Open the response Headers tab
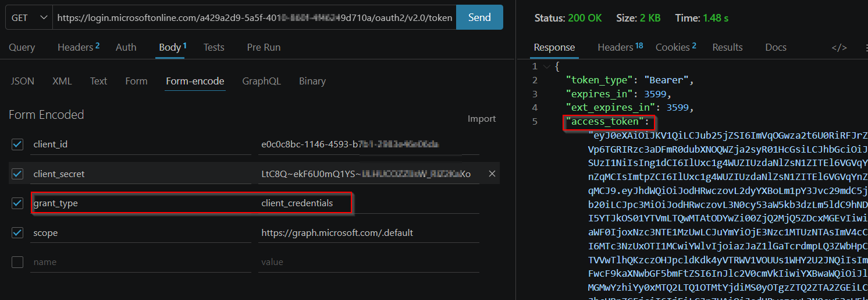868x300 pixels. 620,47
